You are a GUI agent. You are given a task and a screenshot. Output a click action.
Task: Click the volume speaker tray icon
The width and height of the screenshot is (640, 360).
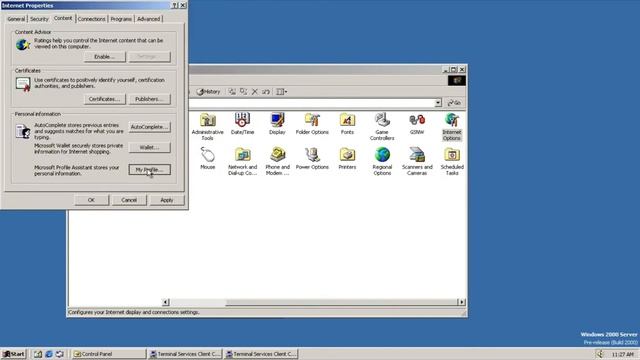tap(600, 354)
